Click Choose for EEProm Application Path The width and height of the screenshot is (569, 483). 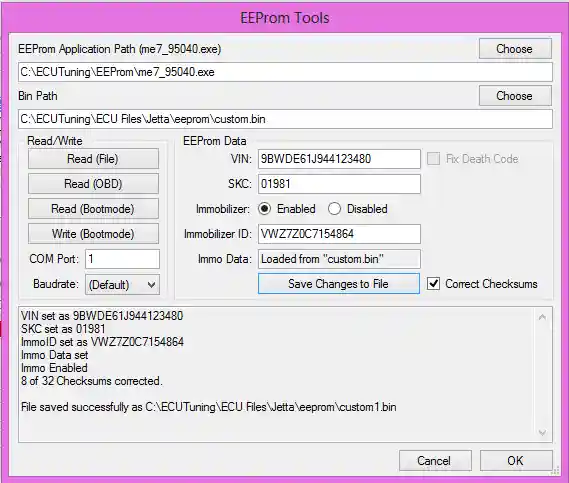tap(515, 49)
